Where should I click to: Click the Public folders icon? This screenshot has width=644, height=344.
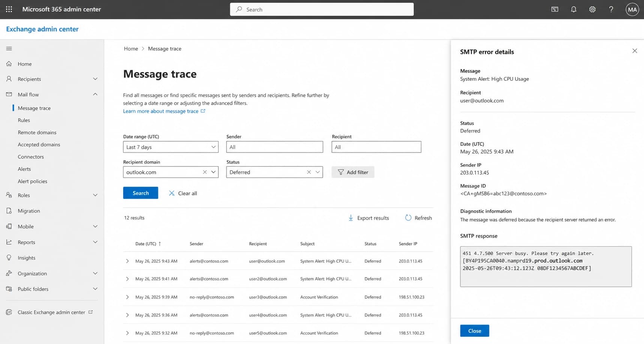9,289
